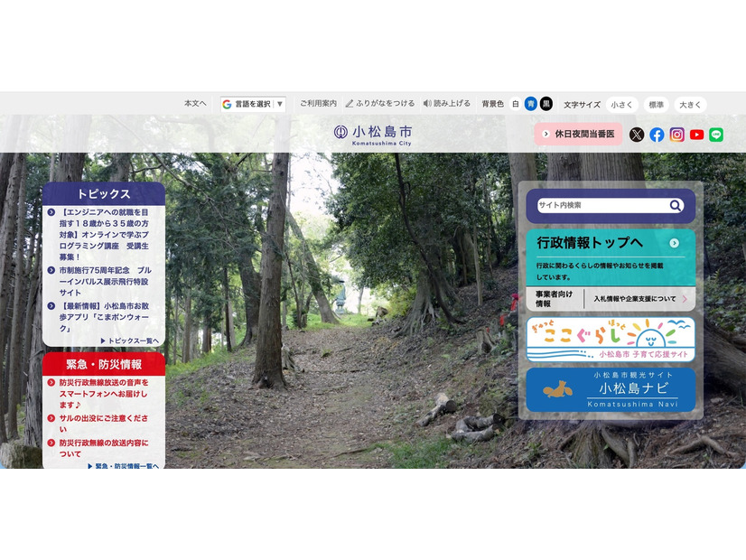Click the 休日夜間当番医 button
Viewport: 746px width, 560px height.
coord(578,135)
